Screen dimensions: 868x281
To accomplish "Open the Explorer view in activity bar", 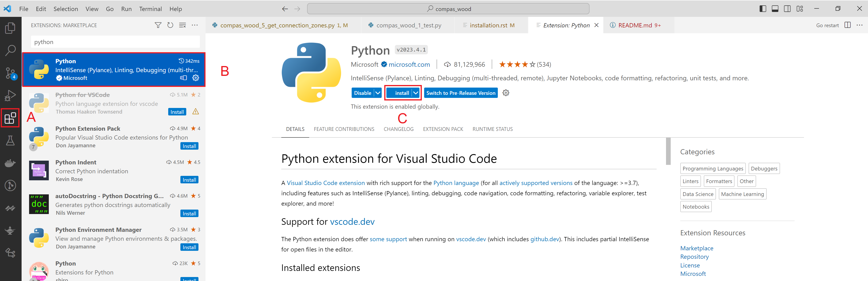I will coord(10,28).
